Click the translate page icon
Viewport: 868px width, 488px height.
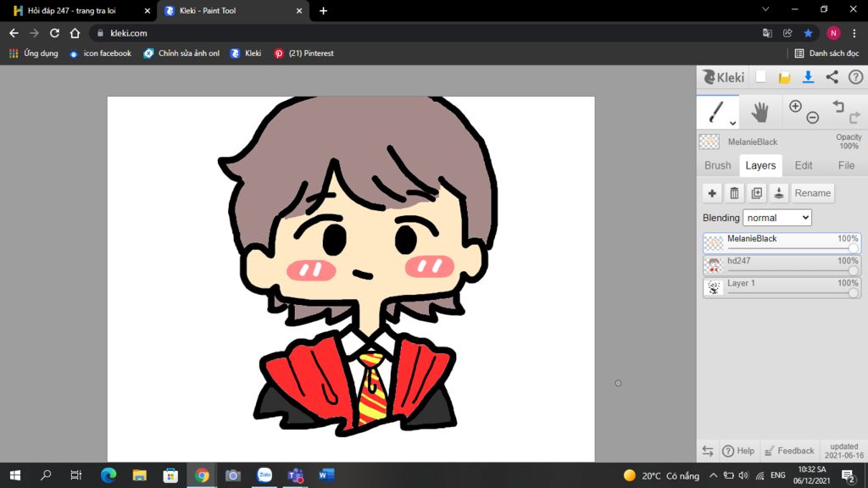[767, 33]
